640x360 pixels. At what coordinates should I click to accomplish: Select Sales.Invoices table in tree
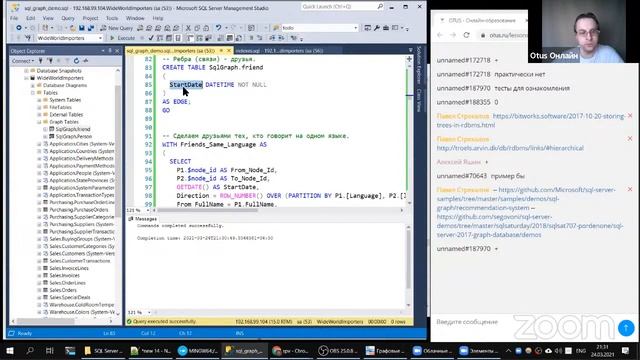(x=64, y=275)
